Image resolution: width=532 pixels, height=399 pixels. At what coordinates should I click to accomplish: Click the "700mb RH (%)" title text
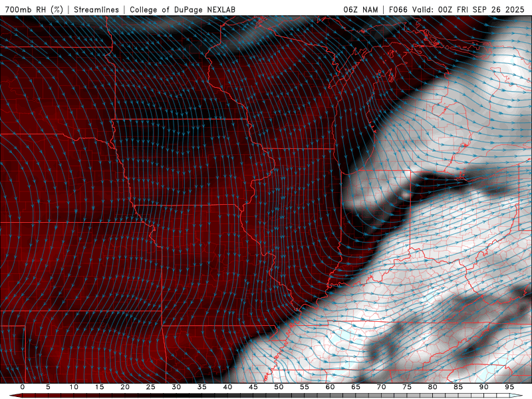point(35,9)
